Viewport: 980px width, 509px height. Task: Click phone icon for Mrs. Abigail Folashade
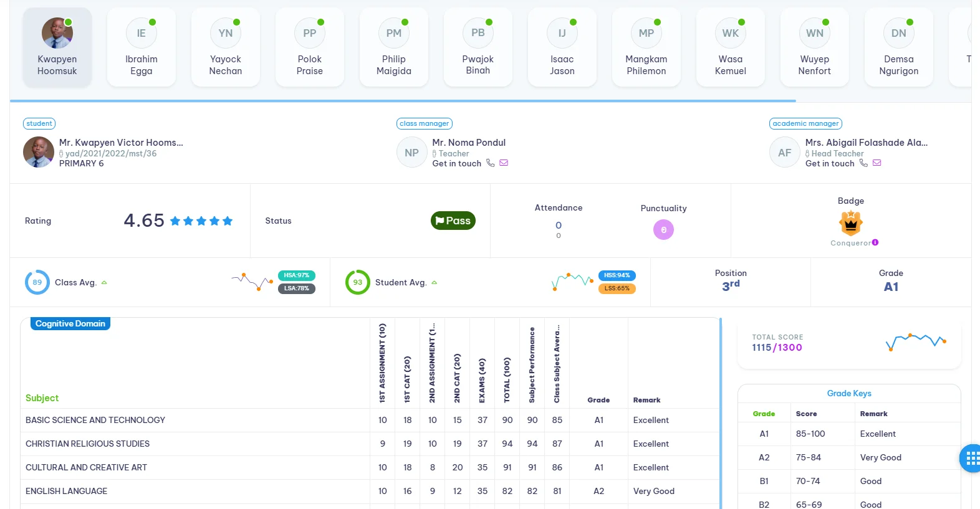click(863, 163)
